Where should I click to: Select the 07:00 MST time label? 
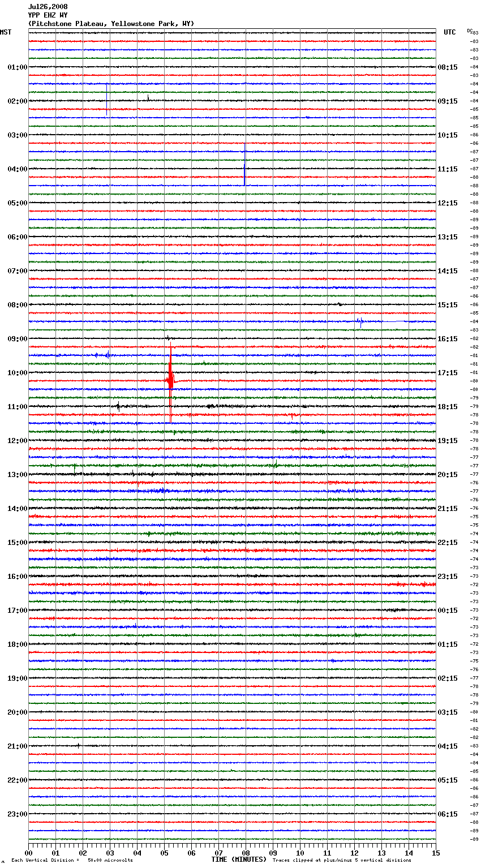pyautogui.click(x=18, y=271)
